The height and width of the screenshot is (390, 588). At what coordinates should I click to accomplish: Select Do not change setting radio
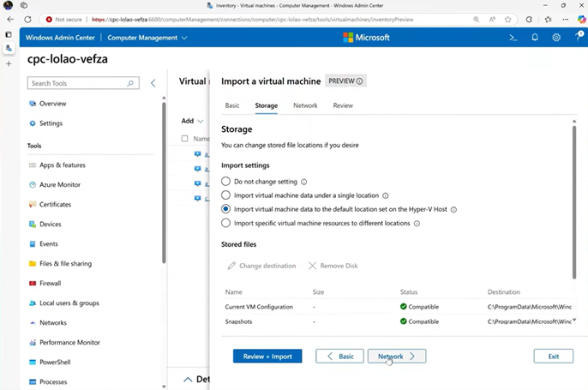(225, 182)
